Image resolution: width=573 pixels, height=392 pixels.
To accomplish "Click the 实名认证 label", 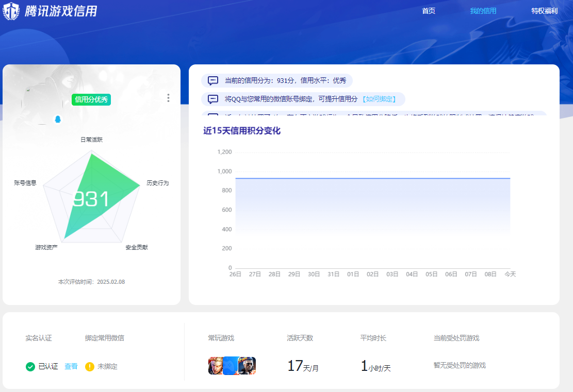I will tap(39, 338).
